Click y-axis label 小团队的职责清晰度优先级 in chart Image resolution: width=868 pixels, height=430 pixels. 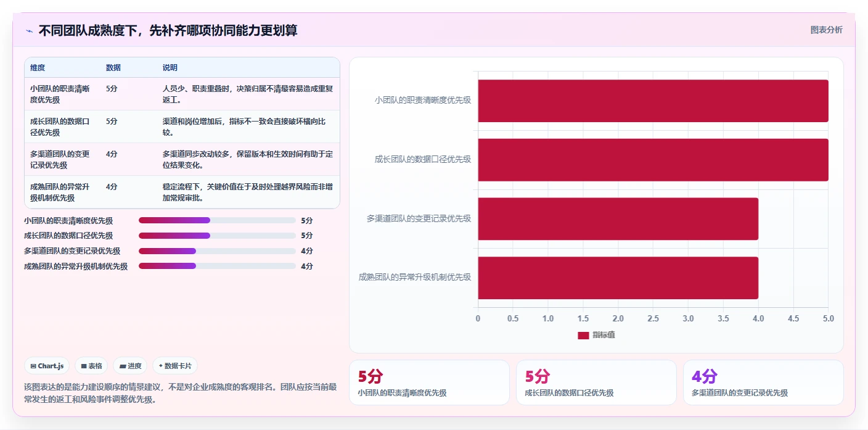423,100
